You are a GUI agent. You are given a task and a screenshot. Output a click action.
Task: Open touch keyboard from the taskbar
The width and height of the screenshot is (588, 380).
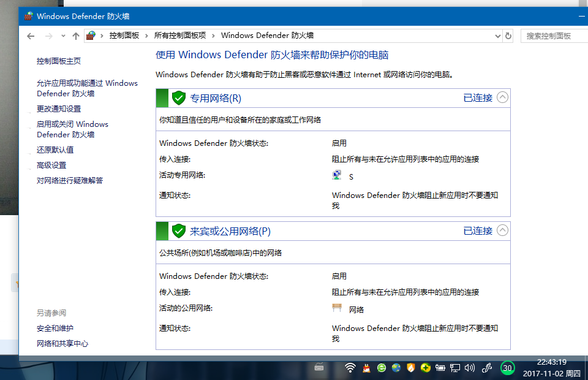click(319, 367)
